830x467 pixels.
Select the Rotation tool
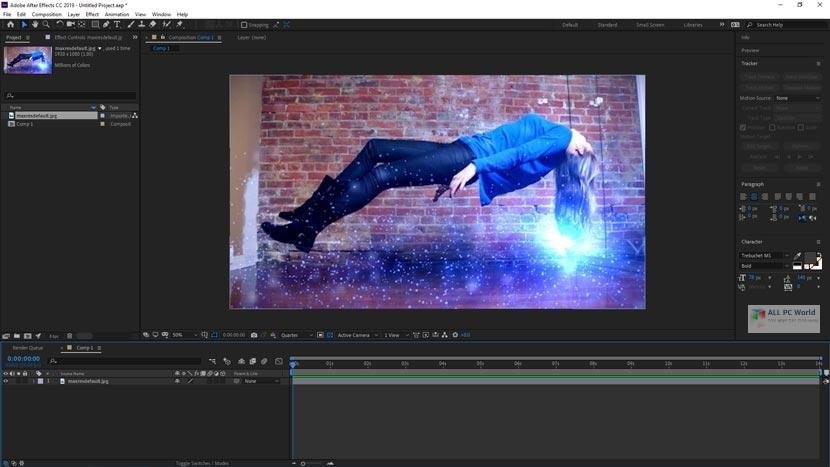click(59, 24)
